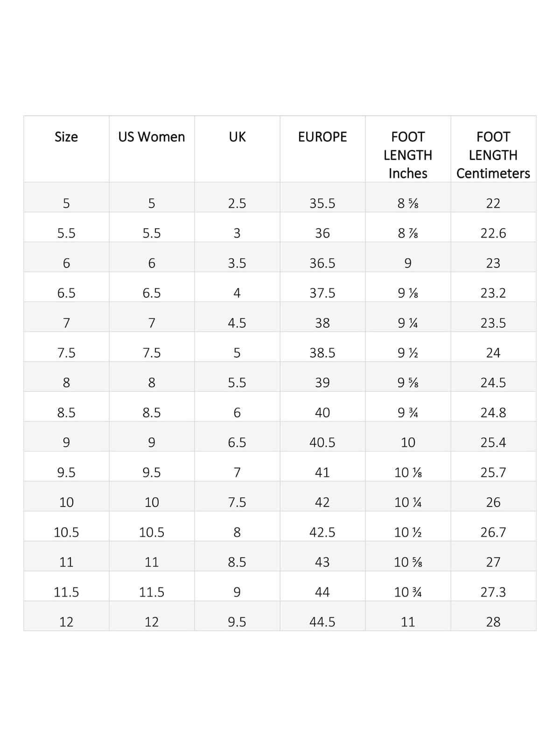Select the 26.7 centimeters cell
The width and height of the screenshot is (560, 747).
[493, 532]
